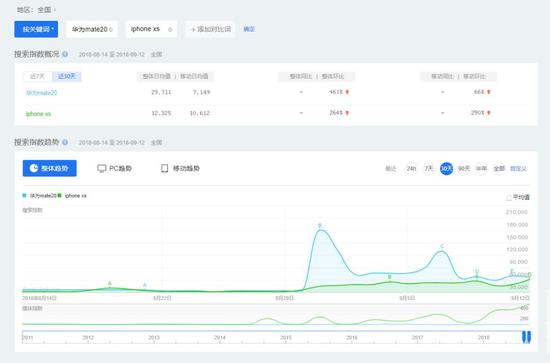Click the 整体日均值 | 移动日均值 column header
The width and height of the screenshot is (550, 363).
pos(175,76)
